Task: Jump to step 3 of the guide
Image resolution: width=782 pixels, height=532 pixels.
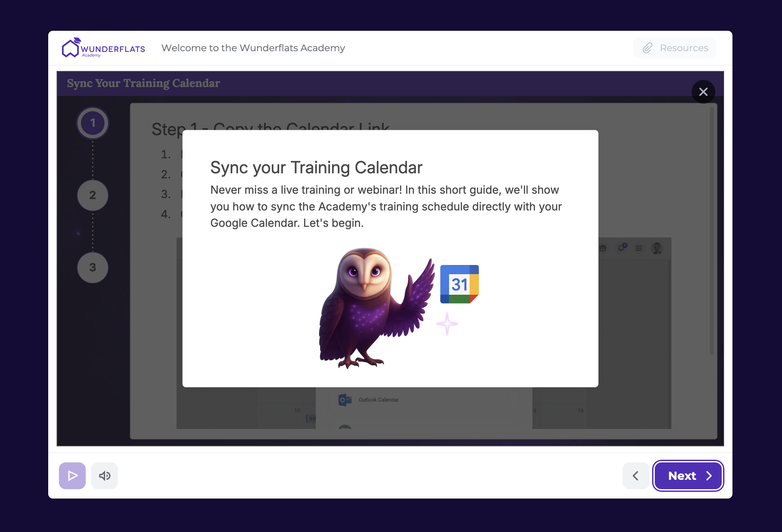Action: (92, 267)
